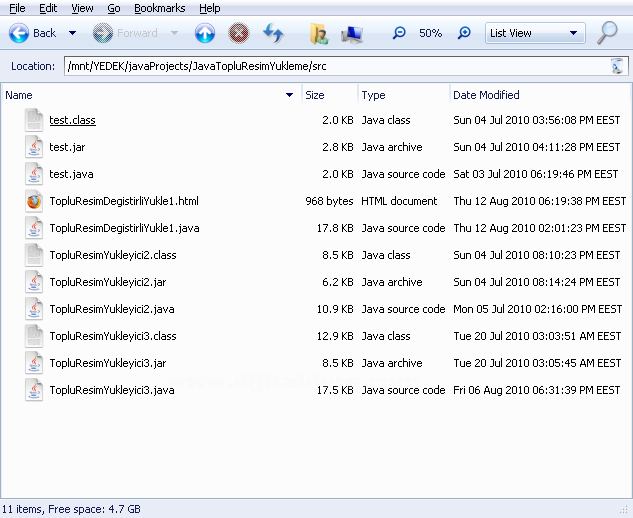Select file name test.jar
This screenshot has width=633, height=518.
[x=67, y=147]
